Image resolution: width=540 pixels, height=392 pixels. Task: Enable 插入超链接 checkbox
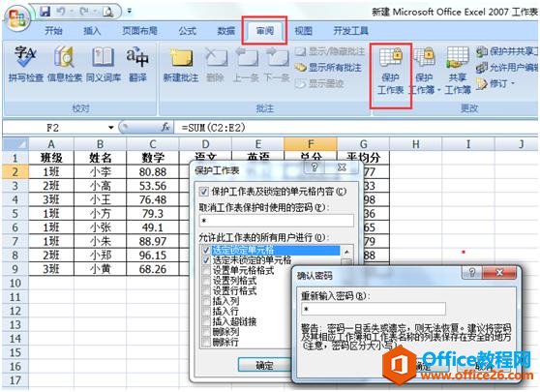tap(206, 321)
